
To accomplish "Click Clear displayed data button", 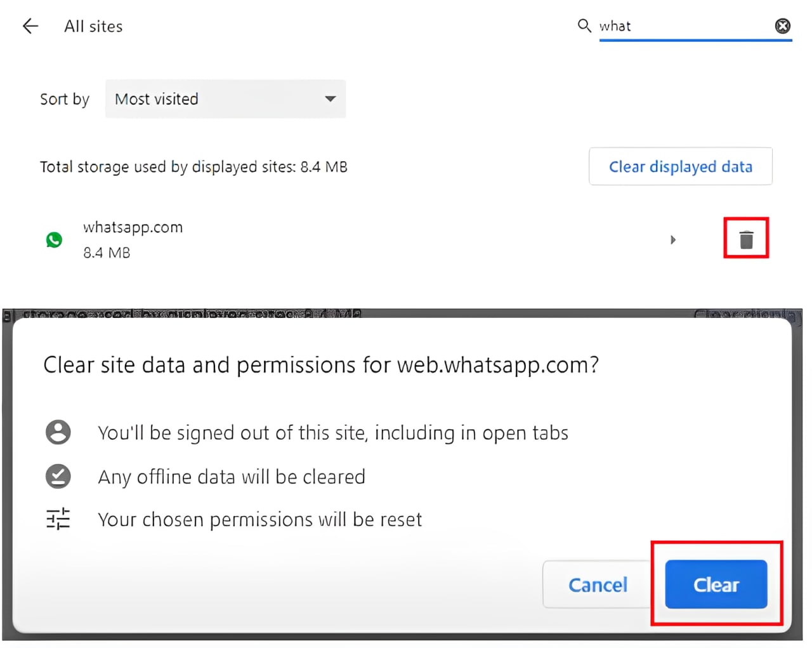I will 681,166.
